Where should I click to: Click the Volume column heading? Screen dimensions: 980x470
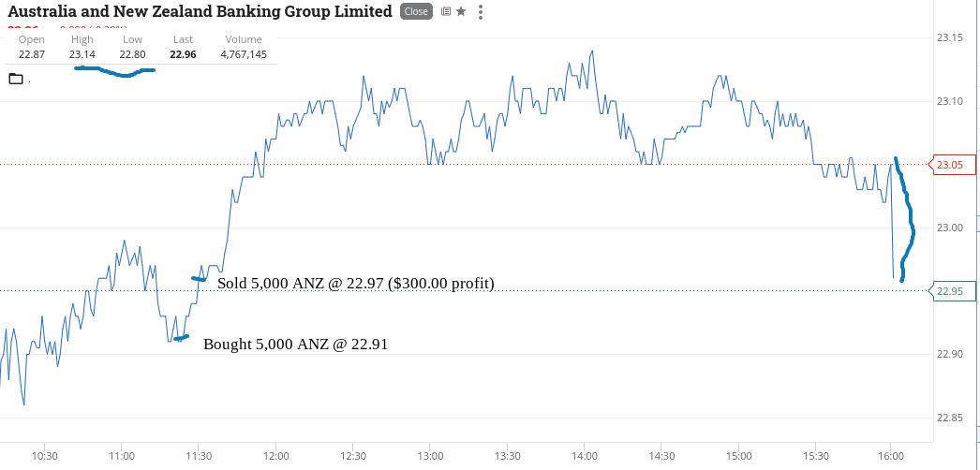pyautogui.click(x=244, y=39)
